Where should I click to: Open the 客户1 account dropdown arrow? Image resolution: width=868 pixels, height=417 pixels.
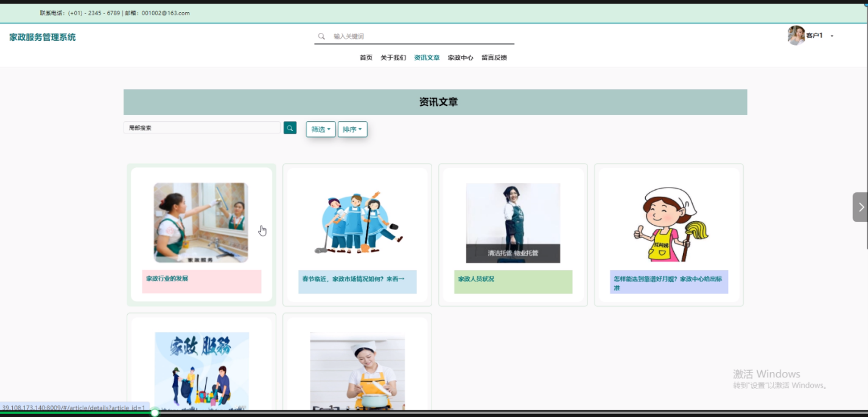832,36
